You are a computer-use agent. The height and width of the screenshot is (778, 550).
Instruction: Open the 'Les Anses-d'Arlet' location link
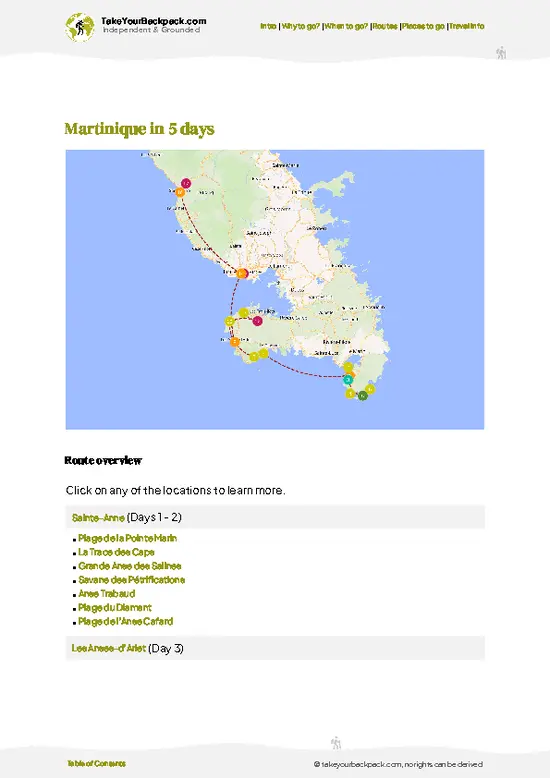(x=109, y=648)
